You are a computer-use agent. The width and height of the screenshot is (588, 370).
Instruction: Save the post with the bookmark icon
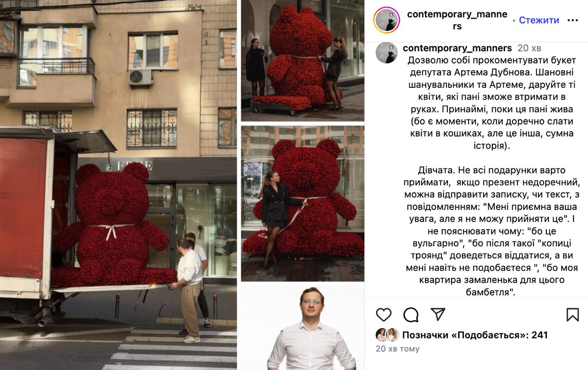(572, 314)
